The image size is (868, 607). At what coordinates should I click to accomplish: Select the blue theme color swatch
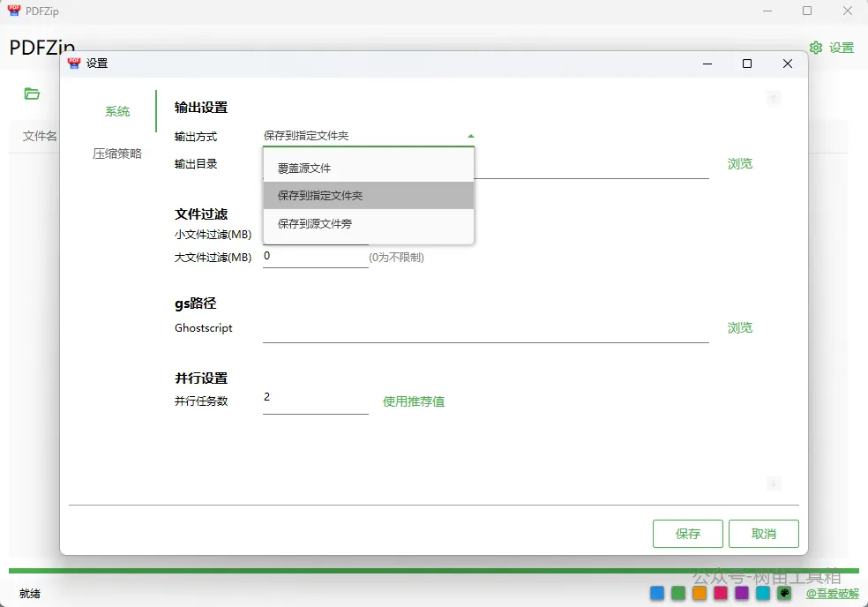(657, 593)
